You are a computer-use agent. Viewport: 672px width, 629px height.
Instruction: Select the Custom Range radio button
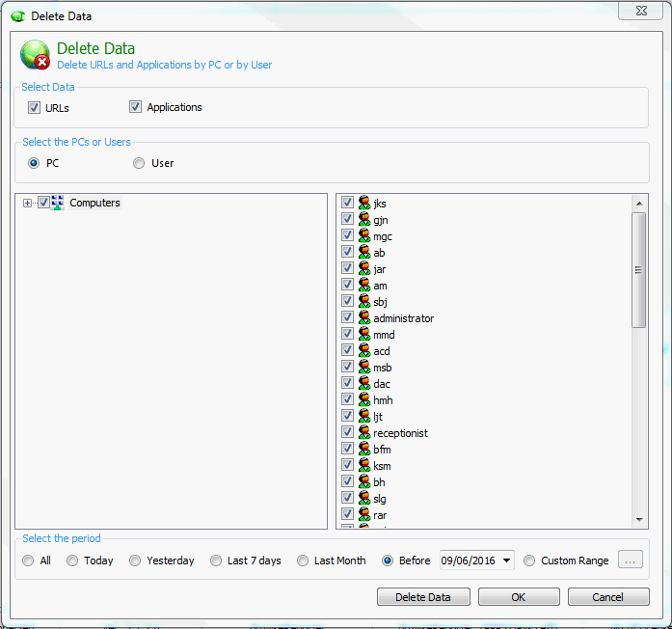529,561
